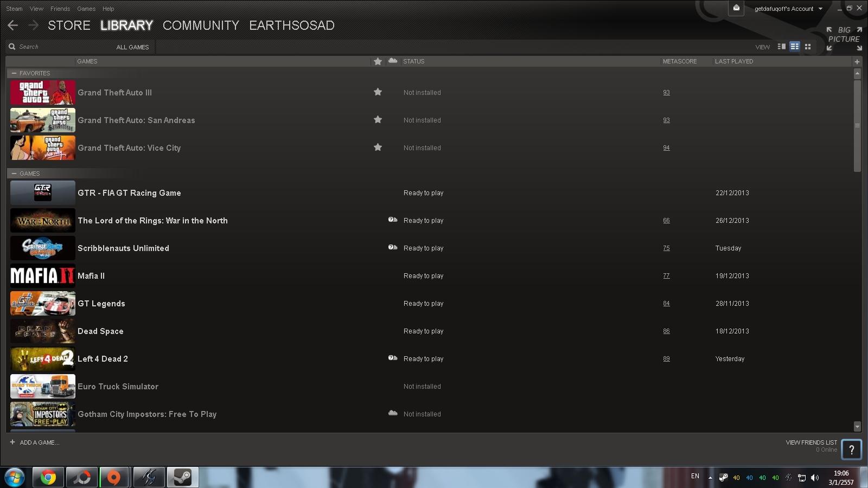This screenshot has width=868, height=488.
Task: Collapse the FAVORITES category
Action: point(14,73)
